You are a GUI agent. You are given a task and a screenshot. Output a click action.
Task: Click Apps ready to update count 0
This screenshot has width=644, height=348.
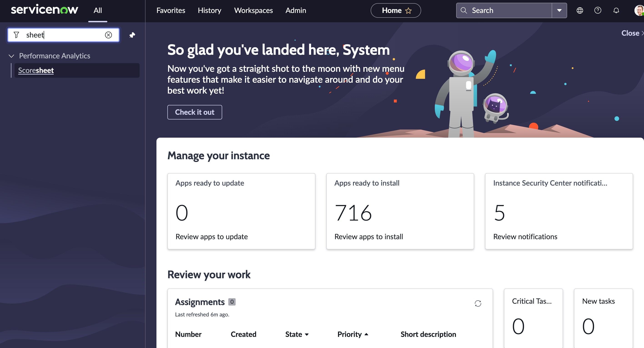(x=182, y=212)
